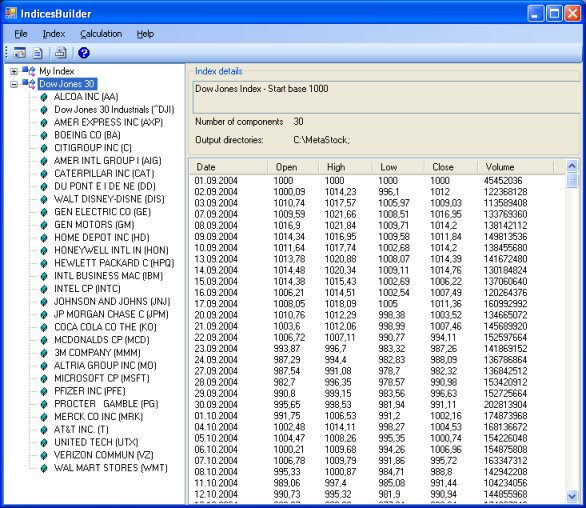
Task: Sort by the Close column header
Action: tap(451, 167)
